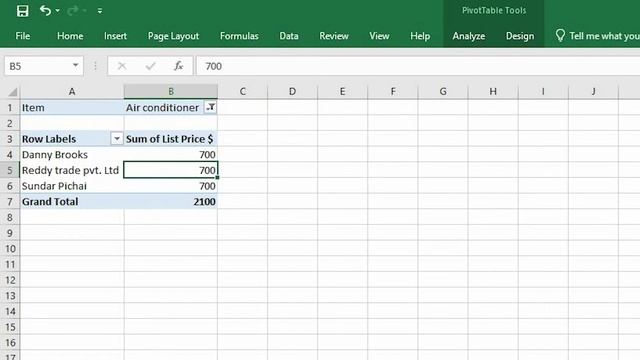
Task: Select row 5 header
Action: pyautogui.click(x=10, y=170)
